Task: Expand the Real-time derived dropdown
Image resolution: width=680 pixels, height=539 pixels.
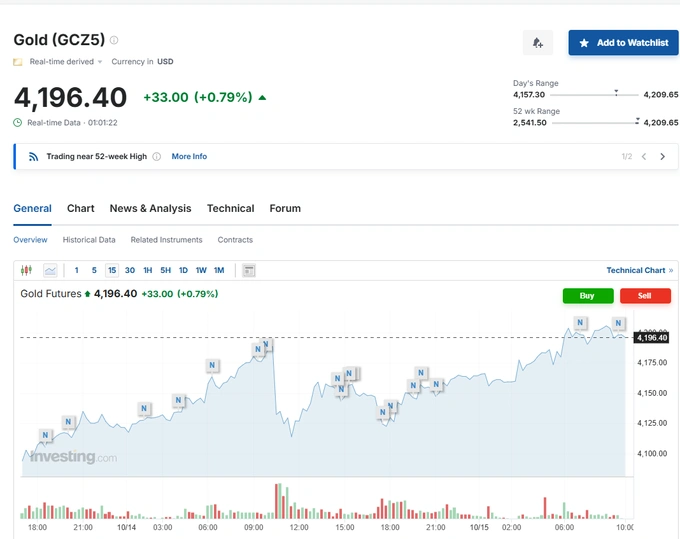Action: click(x=66, y=62)
